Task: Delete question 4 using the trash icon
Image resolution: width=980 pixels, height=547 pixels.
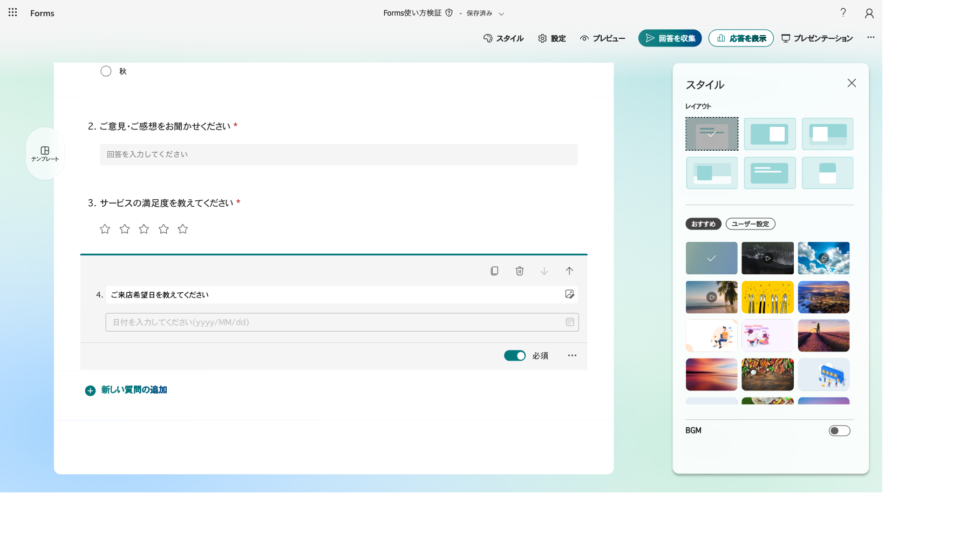Action: coord(520,271)
